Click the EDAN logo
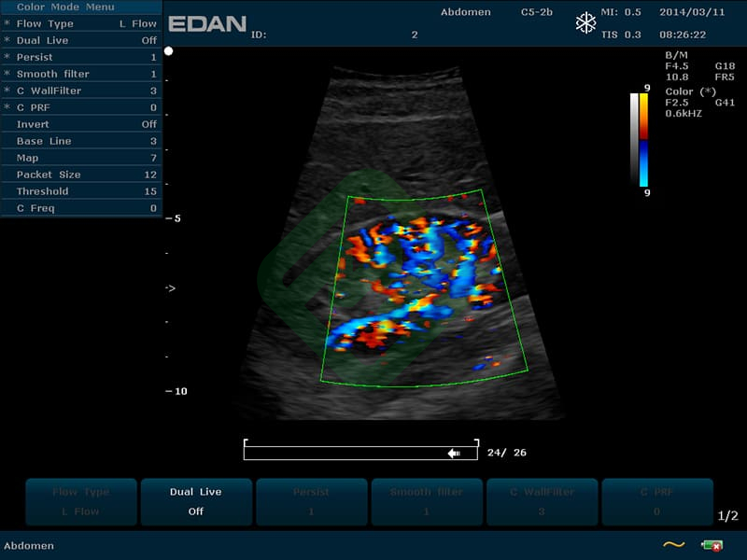The height and width of the screenshot is (560, 747). click(206, 24)
